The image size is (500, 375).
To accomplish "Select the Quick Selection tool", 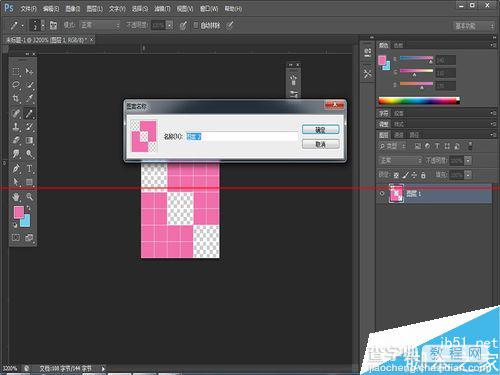I will [x=30, y=85].
